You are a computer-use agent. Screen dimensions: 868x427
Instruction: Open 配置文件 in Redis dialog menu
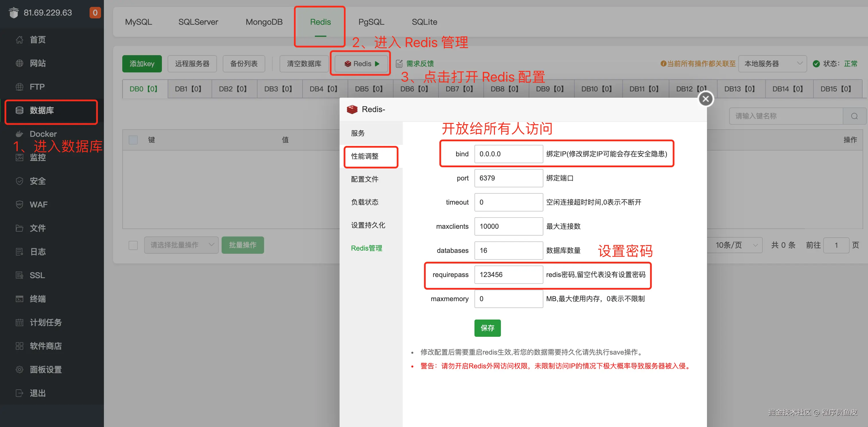[365, 179]
